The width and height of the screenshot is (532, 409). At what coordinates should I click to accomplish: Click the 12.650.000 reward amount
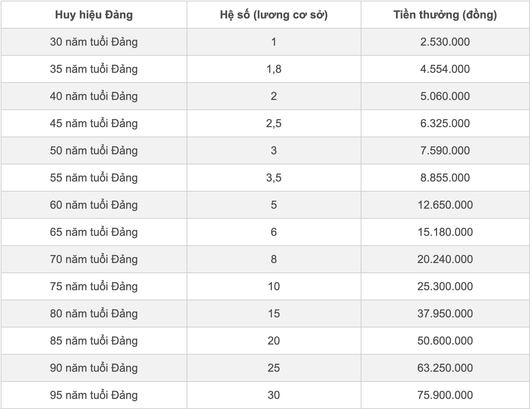coord(445,205)
